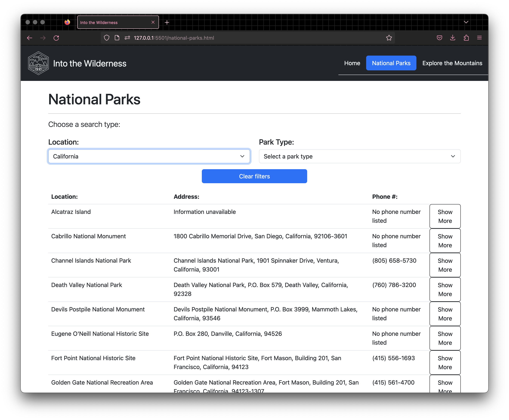Open a new tab with plus

[167, 23]
